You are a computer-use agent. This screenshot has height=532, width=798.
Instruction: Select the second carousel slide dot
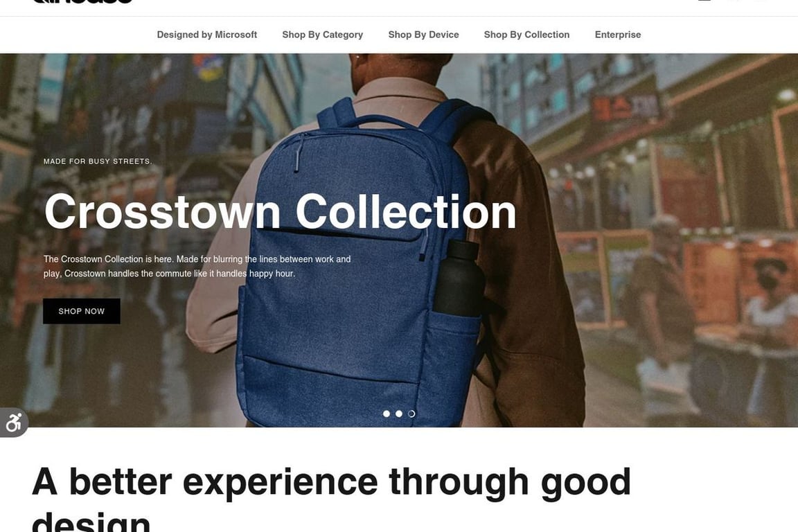tap(399, 414)
